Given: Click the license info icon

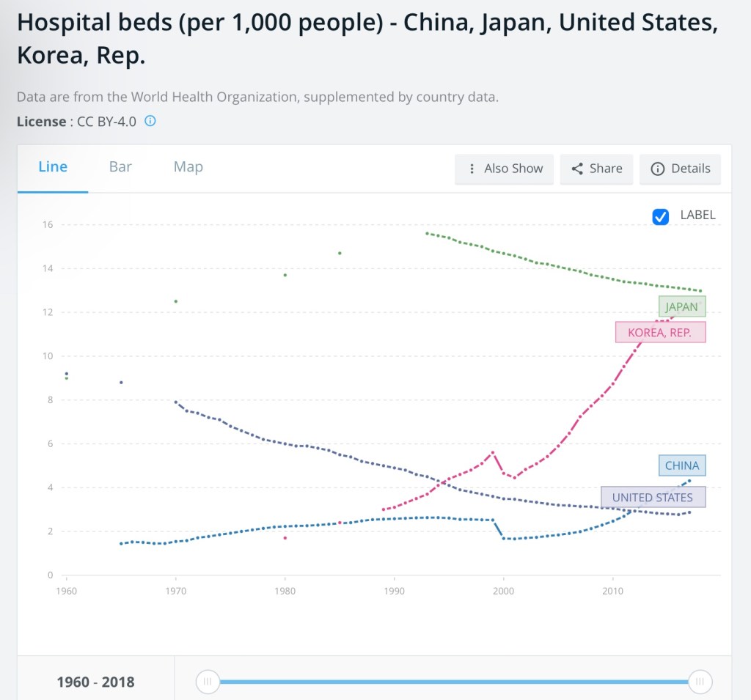Looking at the screenshot, I should (x=150, y=121).
